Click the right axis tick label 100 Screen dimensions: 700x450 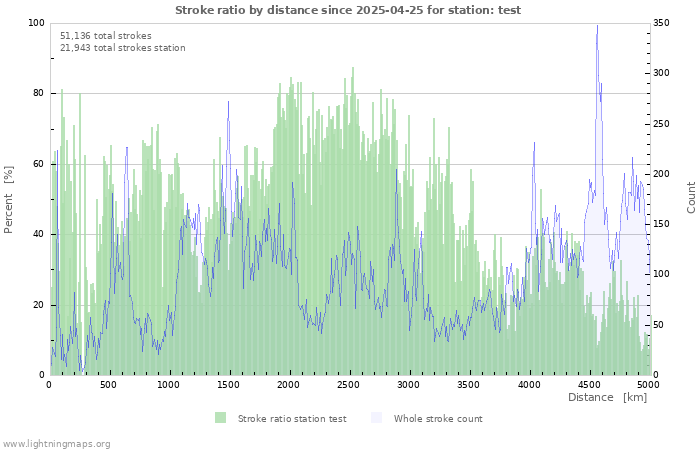pos(661,274)
